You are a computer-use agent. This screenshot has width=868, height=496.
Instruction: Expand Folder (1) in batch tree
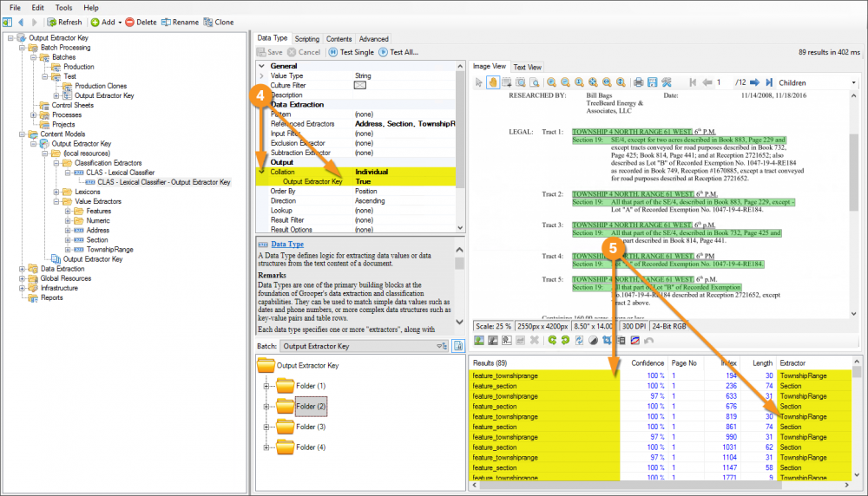267,385
